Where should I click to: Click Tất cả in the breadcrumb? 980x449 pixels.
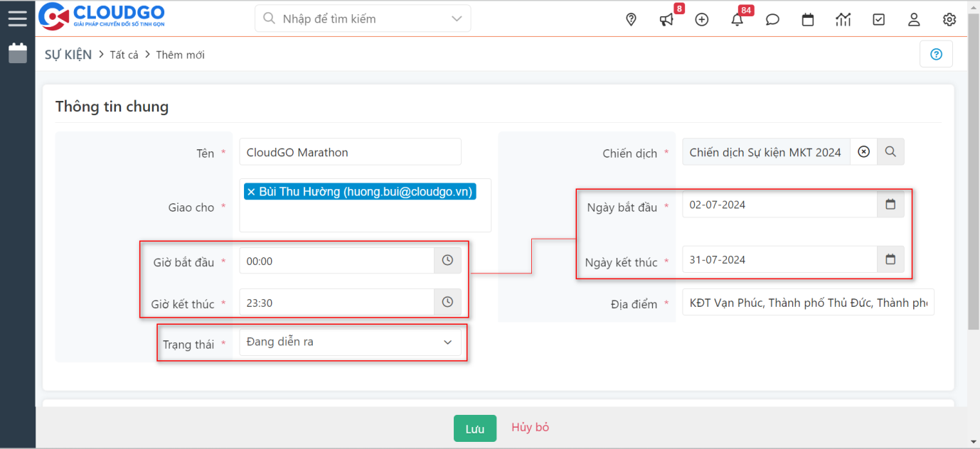click(124, 55)
